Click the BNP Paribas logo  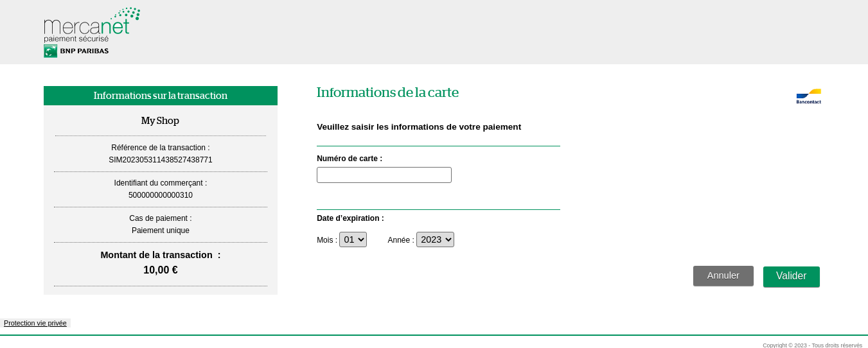(76, 51)
